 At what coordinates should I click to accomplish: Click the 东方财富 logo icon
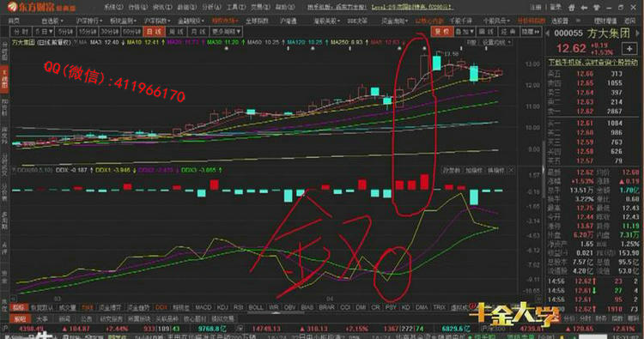point(12,6)
